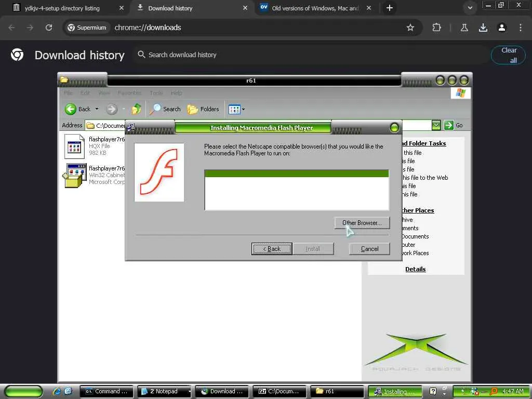Select the flashplayer7r6 Win32 Cabinet file icon
The width and height of the screenshot is (532, 399).
(x=73, y=175)
